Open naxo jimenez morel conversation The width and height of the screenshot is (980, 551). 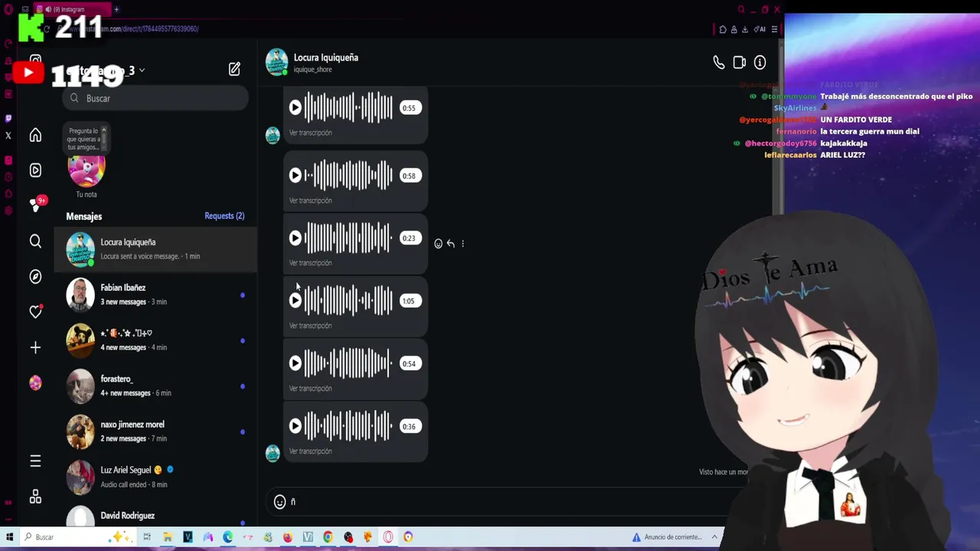(x=155, y=432)
